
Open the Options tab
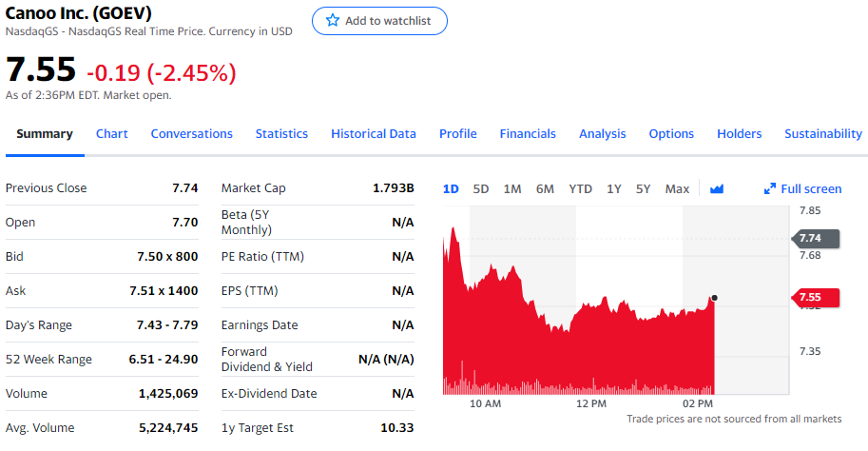[x=671, y=133]
